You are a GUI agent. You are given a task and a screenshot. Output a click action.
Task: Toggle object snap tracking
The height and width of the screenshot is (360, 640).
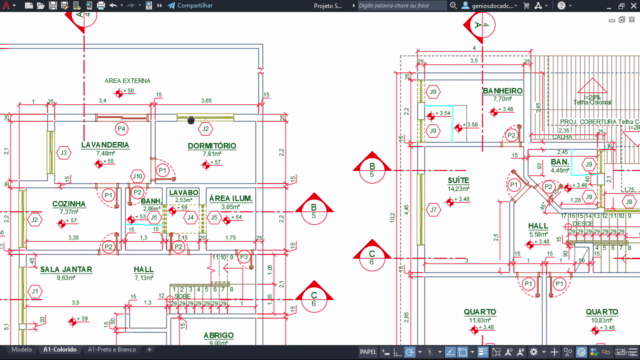(450, 352)
